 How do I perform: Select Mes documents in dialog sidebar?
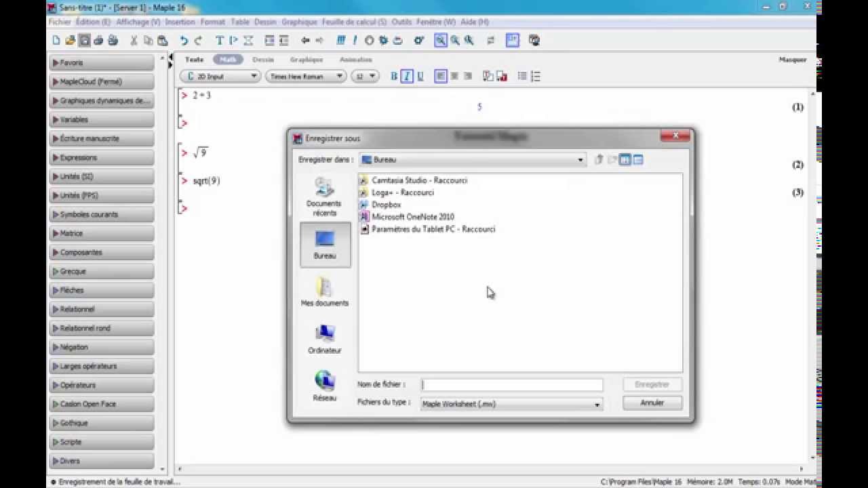pyautogui.click(x=325, y=291)
